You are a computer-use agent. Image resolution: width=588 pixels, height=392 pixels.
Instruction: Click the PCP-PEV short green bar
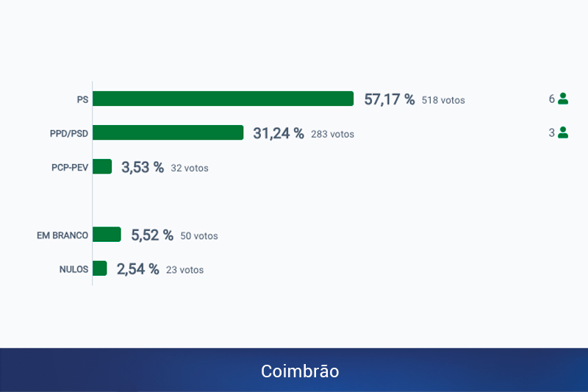tap(102, 167)
